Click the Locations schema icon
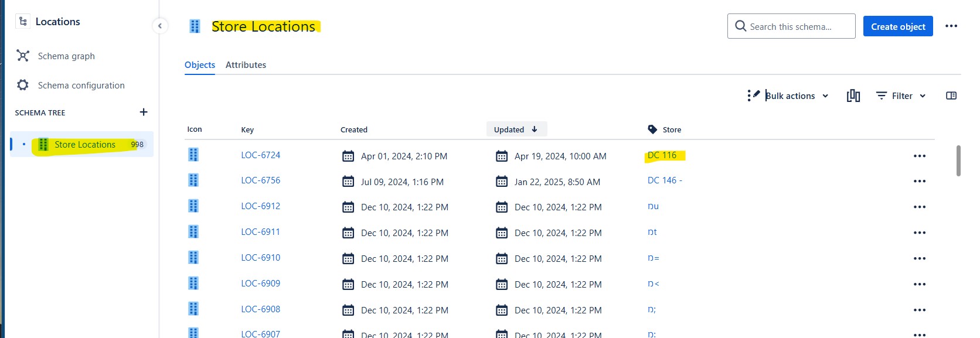Viewport: 980px width, 338px height. (23, 22)
